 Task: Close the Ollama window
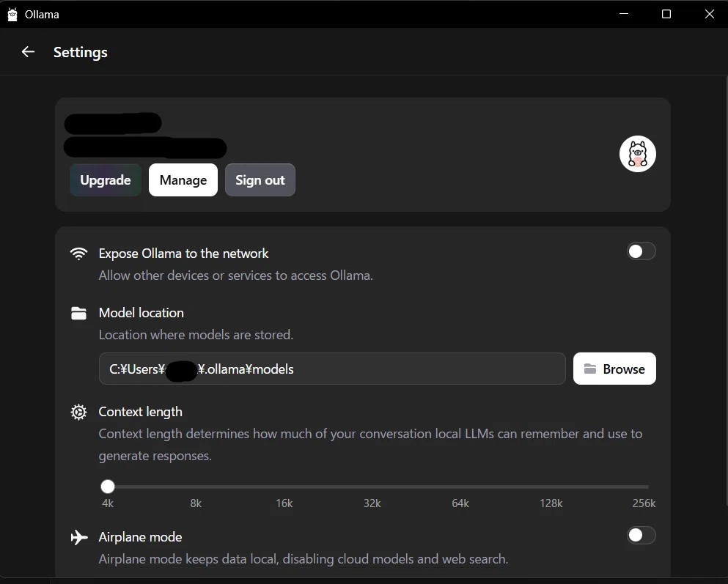pyautogui.click(x=710, y=14)
